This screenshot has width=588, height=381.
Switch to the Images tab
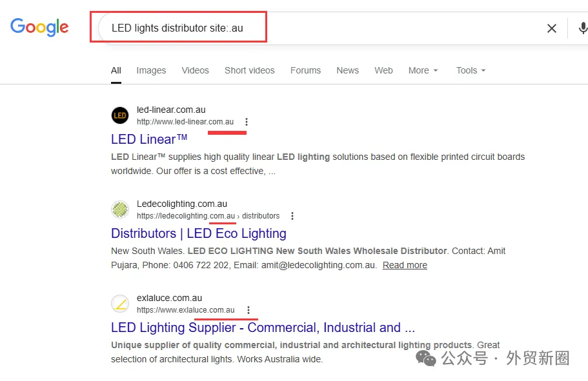point(151,70)
